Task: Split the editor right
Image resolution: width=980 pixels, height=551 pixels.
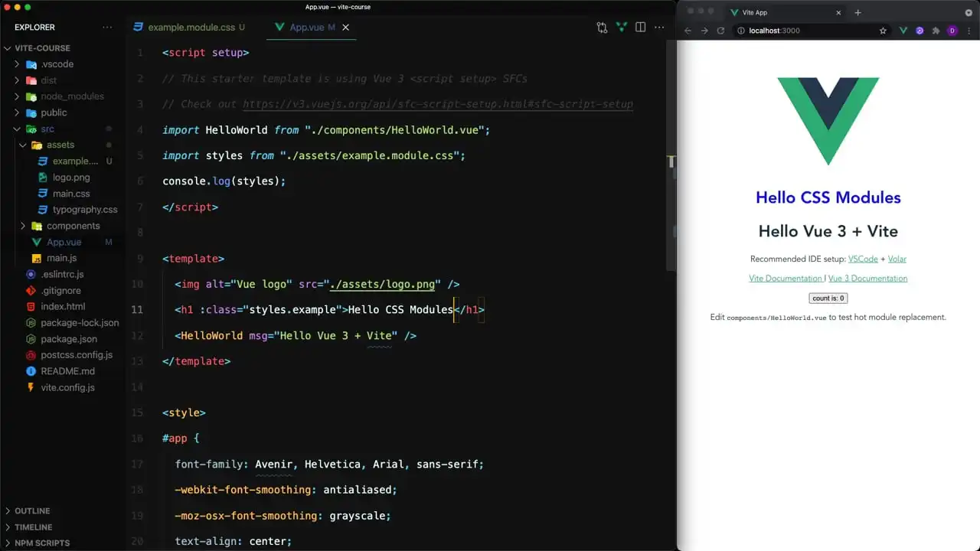Action: coord(640,28)
